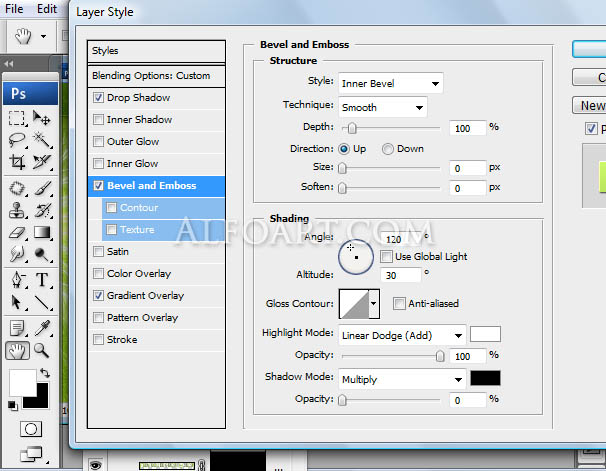Viewport: 606px width, 471px height.
Task: Open the Gloss Contour picker arrow
Action: 374,304
